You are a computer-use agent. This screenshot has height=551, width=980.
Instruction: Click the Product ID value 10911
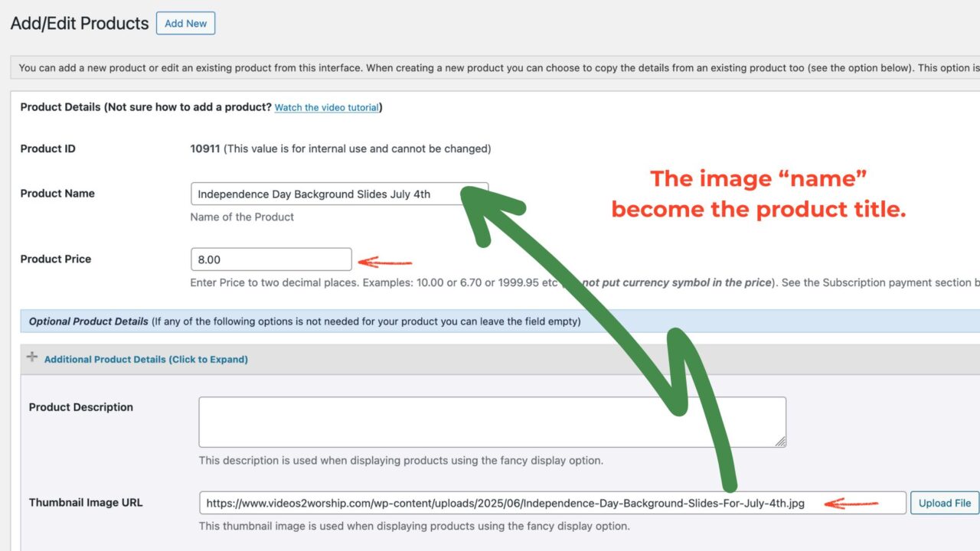coord(205,149)
